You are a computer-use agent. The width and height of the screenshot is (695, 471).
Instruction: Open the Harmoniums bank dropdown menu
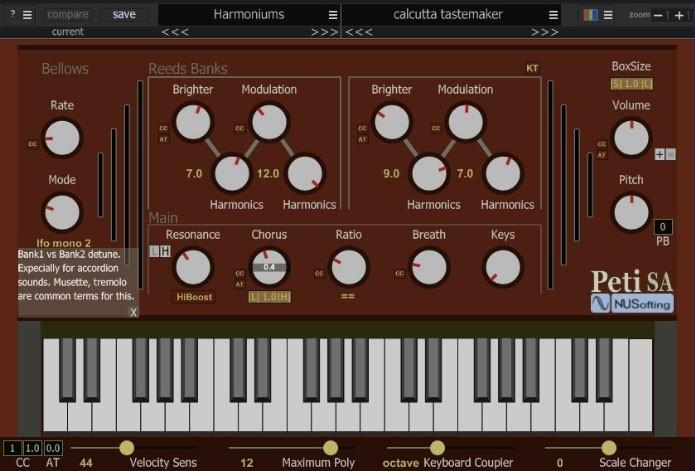pyautogui.click(x=333, y=15)
